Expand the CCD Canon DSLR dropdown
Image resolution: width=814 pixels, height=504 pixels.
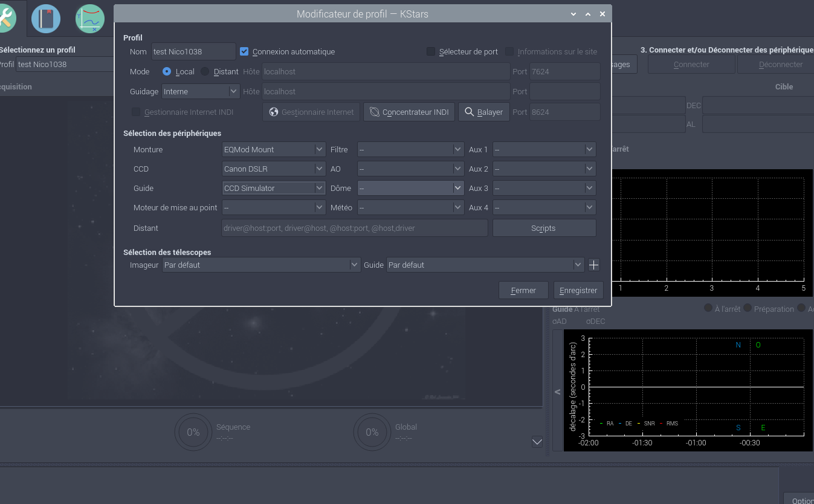click(274, 169)
